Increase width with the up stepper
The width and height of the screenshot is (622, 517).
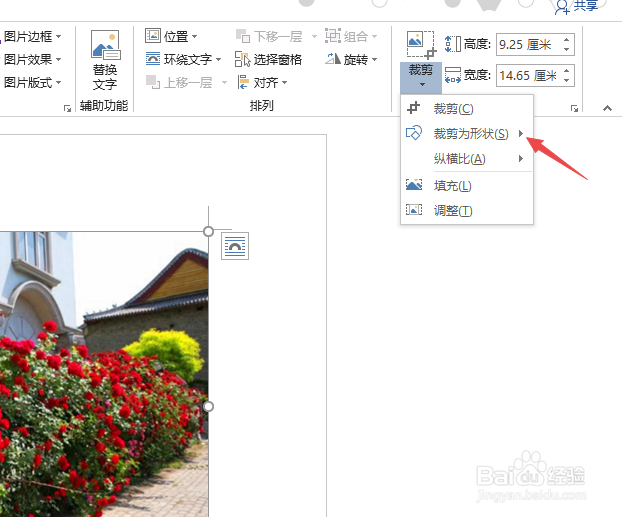[567, 71]
